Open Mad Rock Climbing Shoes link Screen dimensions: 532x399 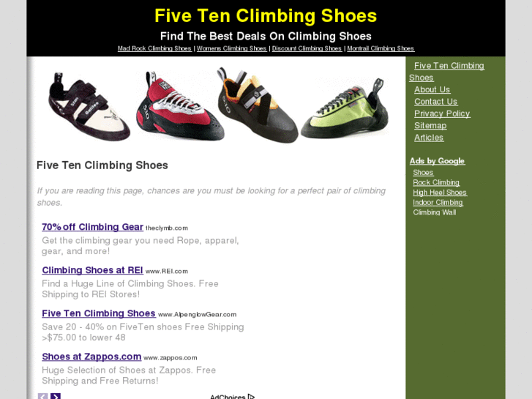pyautogui.click(x=154, y=48)
